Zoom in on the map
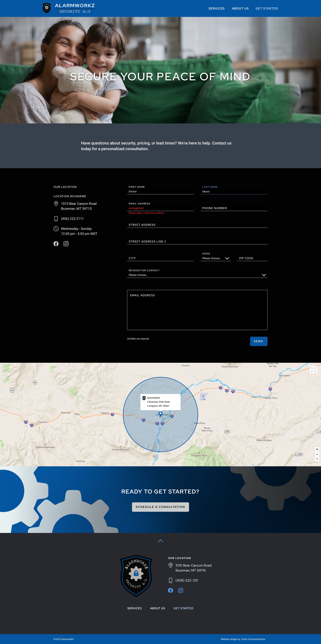 [317, 449]
